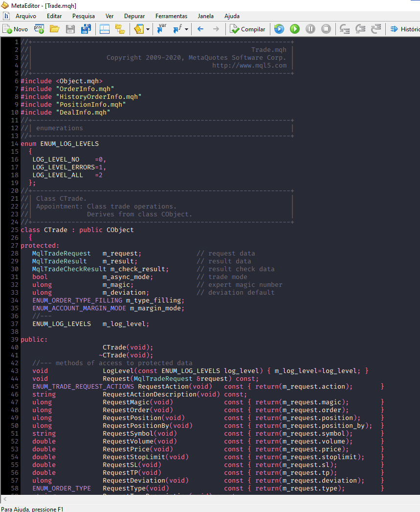
Task: Stop debugging with the stop icon
Action: [x=326, y=29]
